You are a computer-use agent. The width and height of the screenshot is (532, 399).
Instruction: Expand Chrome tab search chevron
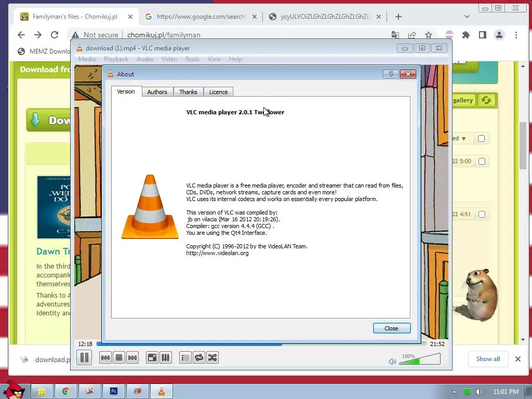467,17
